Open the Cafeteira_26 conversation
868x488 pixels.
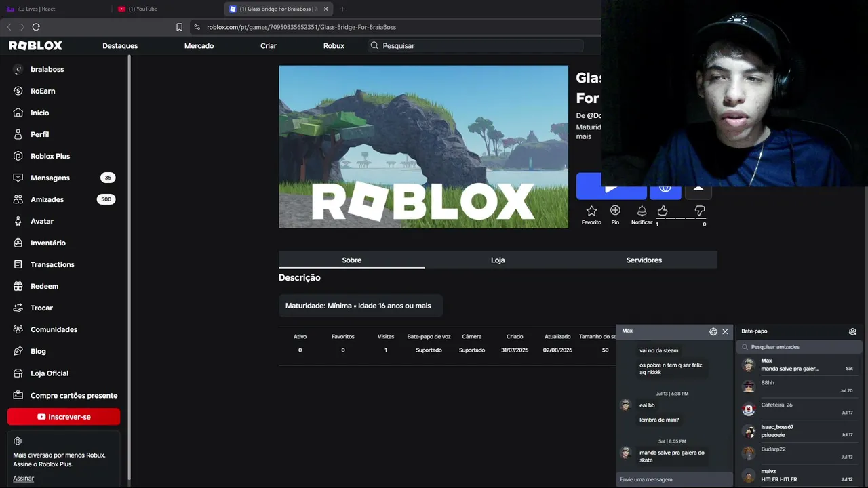pos(800,409)
